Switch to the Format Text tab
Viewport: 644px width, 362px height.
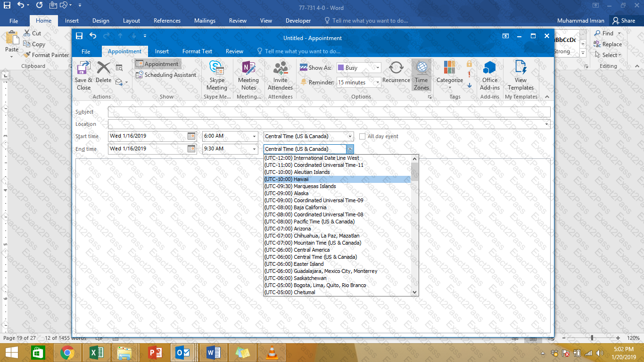[x=197, y=51]
